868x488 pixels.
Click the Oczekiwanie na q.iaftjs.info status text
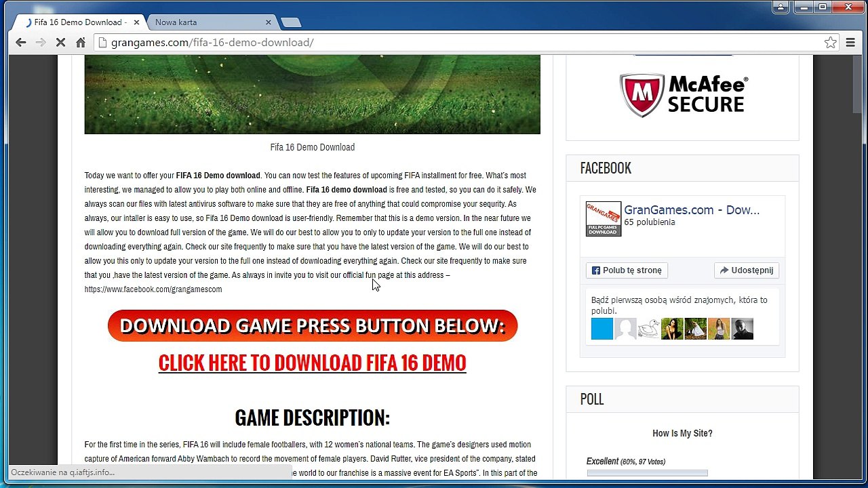tap(63, 472)
